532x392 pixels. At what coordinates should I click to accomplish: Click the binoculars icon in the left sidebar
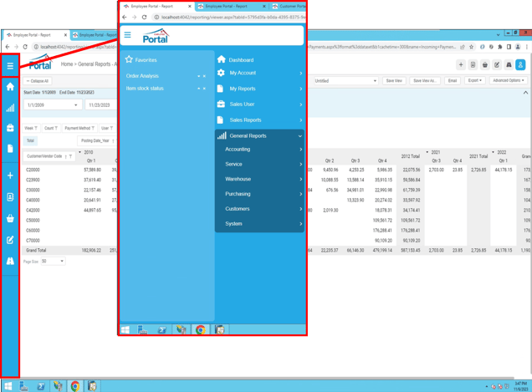pyautogui.click(x=10, y=261)
